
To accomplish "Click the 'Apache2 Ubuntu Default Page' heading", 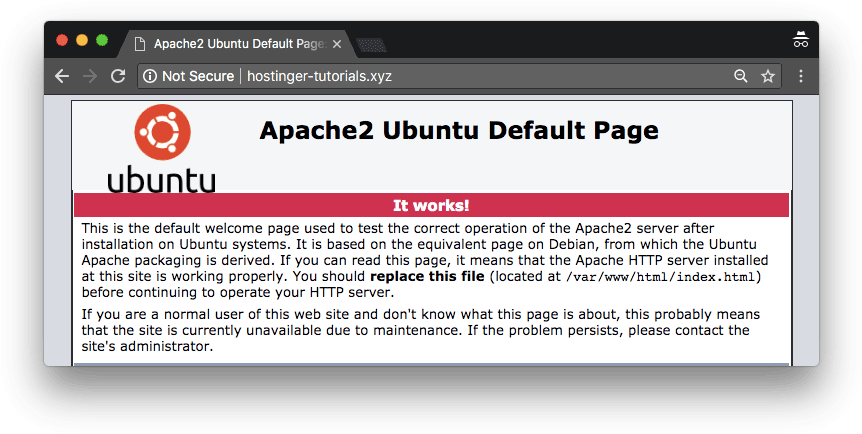I will coord(459,130).
